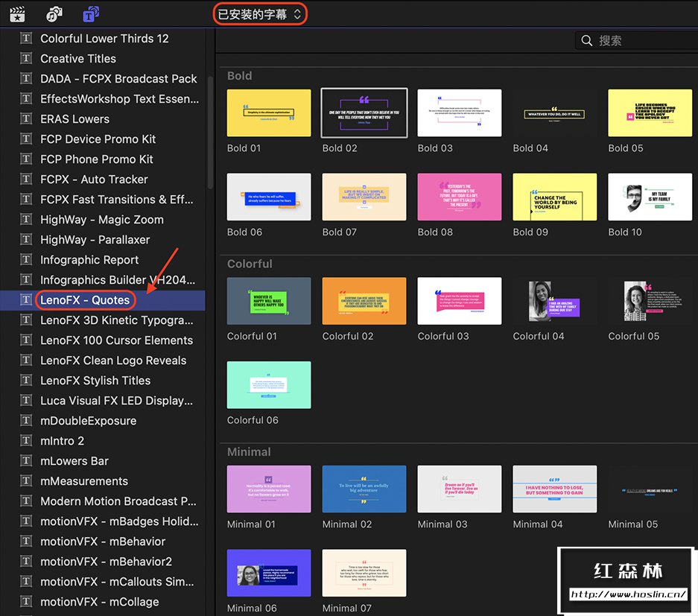The height and width of the screenshot is (616, 698).
Task: Click the Minimal 06 title thumbnail
Action: coord(269,573)
